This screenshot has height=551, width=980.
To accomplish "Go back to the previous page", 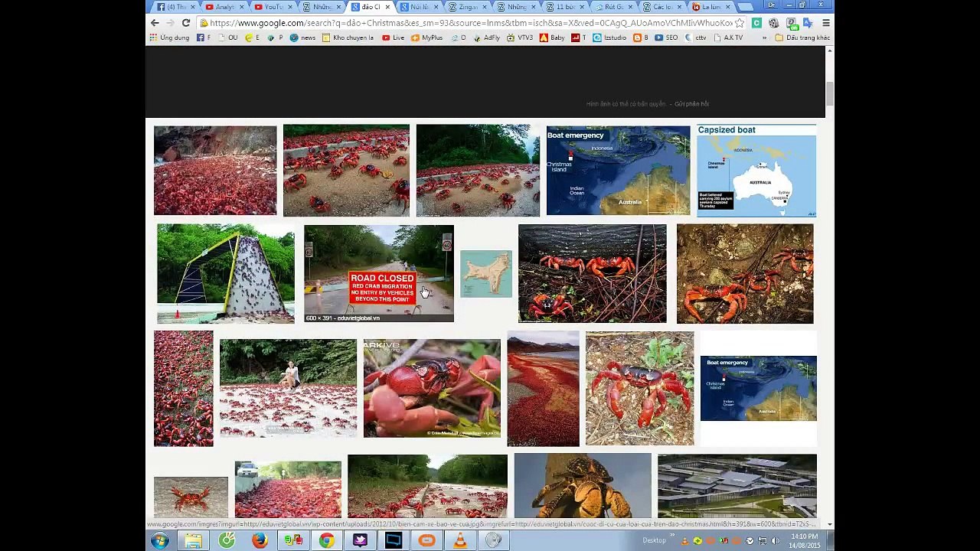I will (155, 23).
